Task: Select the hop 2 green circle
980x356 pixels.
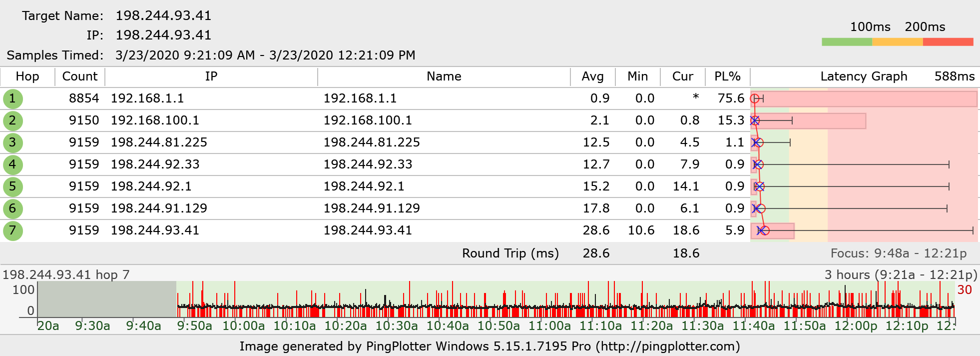Action: [x=12, y=120]
